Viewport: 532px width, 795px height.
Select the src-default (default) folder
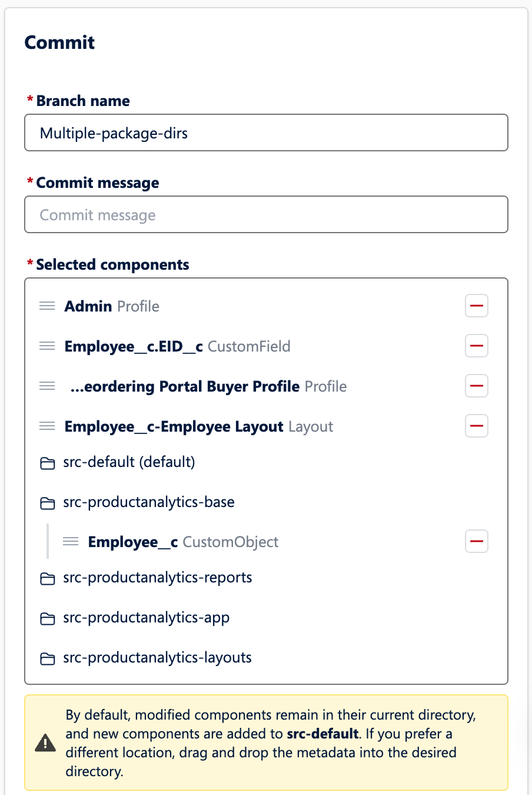[x=128, y=462]
